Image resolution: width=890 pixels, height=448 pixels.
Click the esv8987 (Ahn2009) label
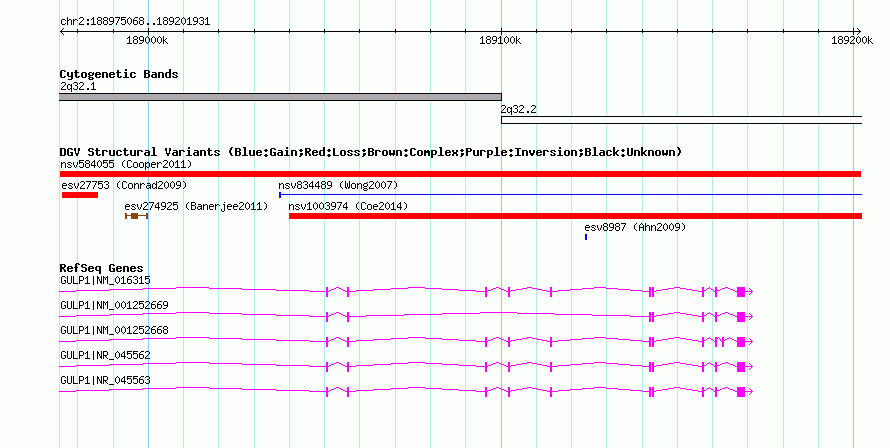635,227
